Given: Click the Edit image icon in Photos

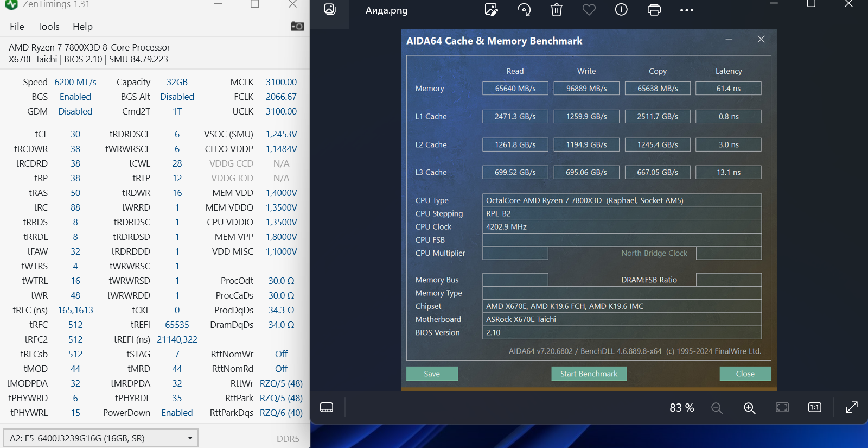Looking at the screenshot, I should tap(492, 10).
